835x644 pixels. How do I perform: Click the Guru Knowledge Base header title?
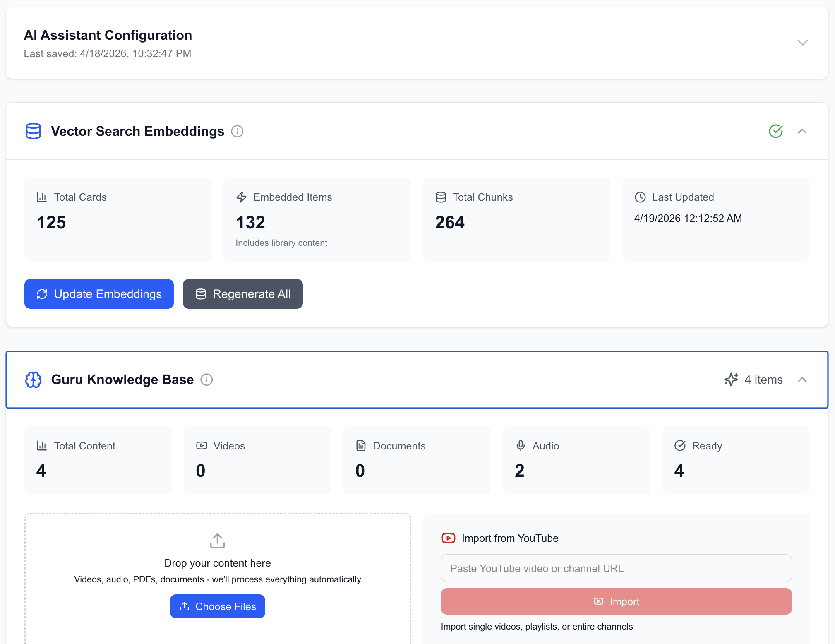click(122, 380)
